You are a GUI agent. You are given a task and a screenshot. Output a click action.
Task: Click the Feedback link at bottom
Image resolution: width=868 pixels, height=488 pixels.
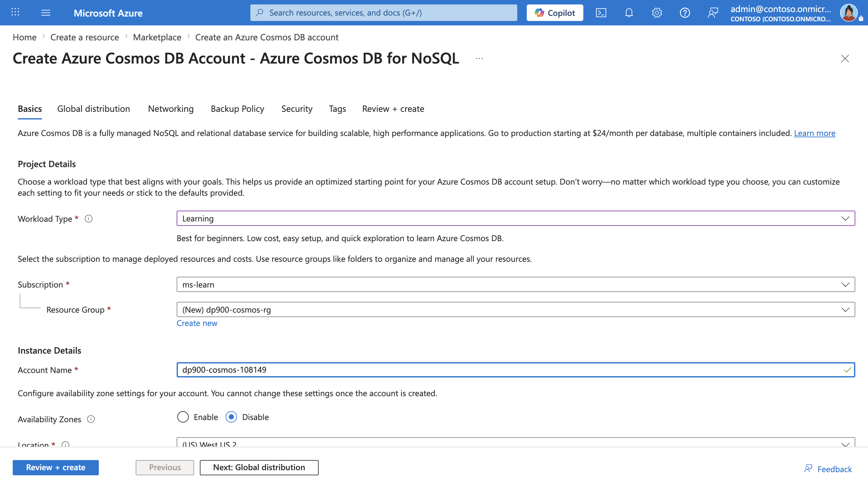pyautogui.click(x=828, y=469)
